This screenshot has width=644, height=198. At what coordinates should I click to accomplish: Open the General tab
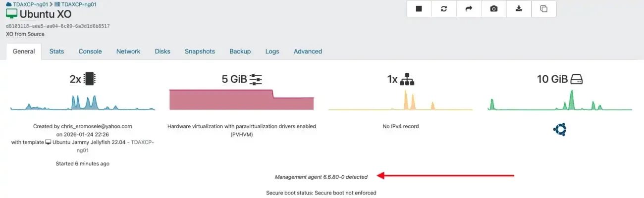[x=24, y=51]
